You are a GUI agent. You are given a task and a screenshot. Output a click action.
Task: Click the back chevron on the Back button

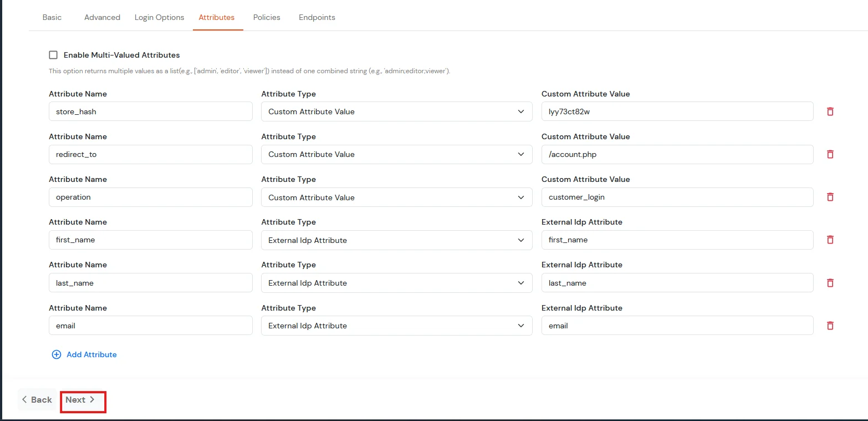[24, 399]
